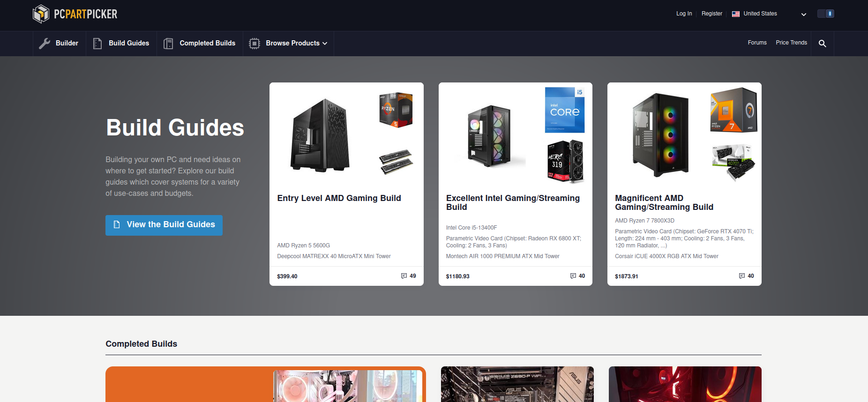
Task: Open search with the magnifier icon
Action: 822,44
